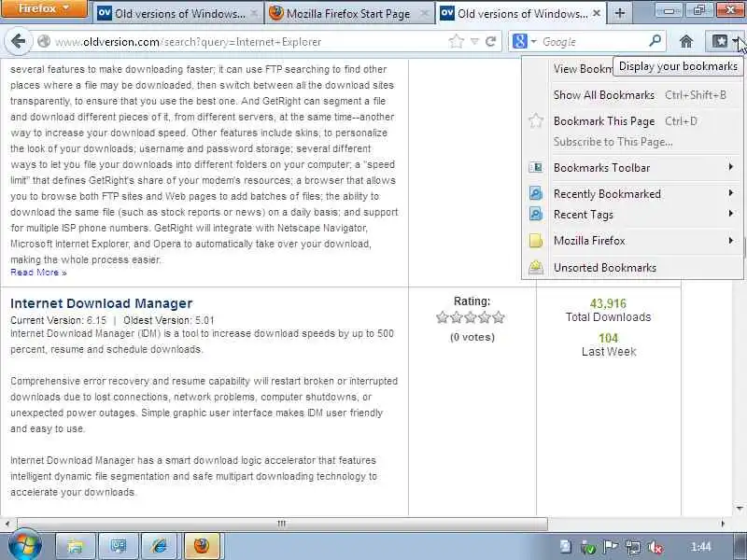
Task: Click the vertical scrollbar down arrow
Action: click(x=740, y=509)
